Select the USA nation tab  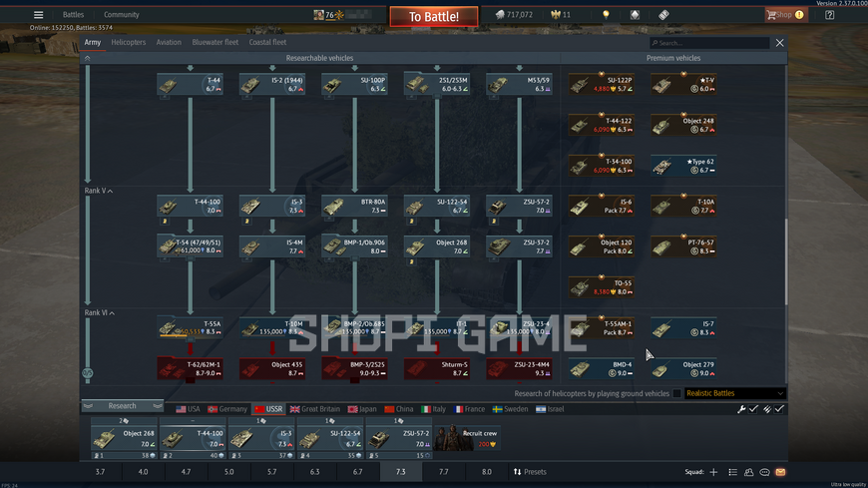point(188,409)
